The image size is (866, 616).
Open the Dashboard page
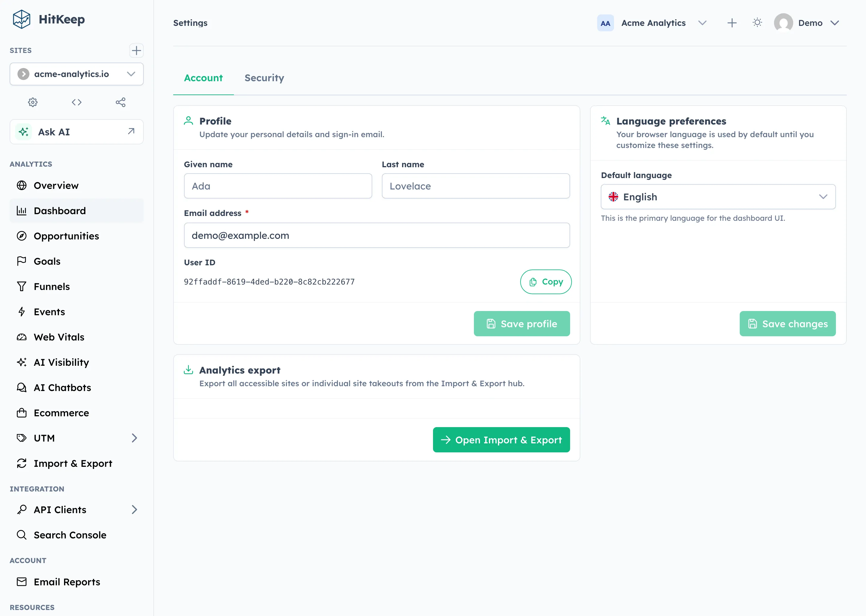pos(77,211)
